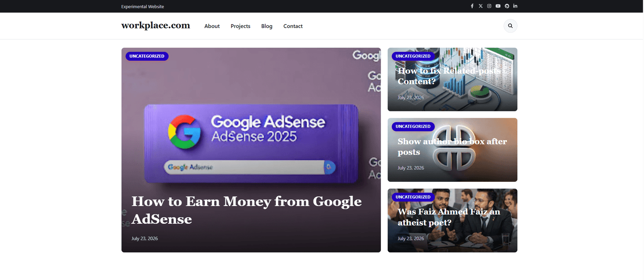Open How to fix Related-posts Content post
The width and height of the screenshot is (644, 280).
pos(449,76)
